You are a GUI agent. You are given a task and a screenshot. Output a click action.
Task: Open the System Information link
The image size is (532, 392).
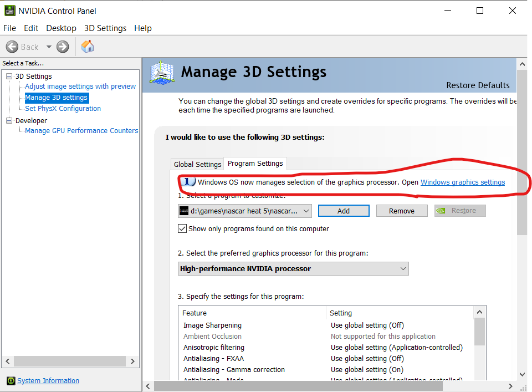tap(48, 381)
